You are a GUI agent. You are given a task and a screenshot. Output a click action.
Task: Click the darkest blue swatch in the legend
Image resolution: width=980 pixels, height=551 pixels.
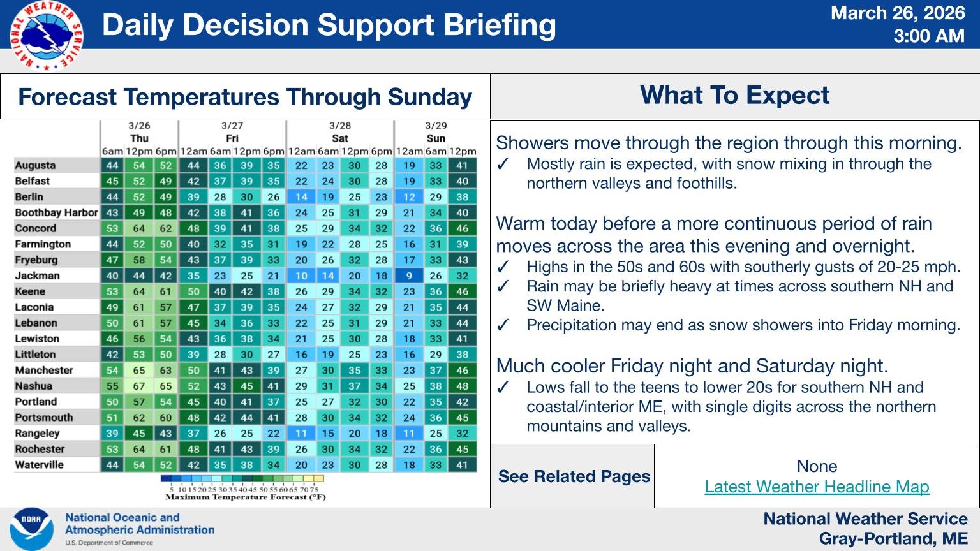(166, 478)
